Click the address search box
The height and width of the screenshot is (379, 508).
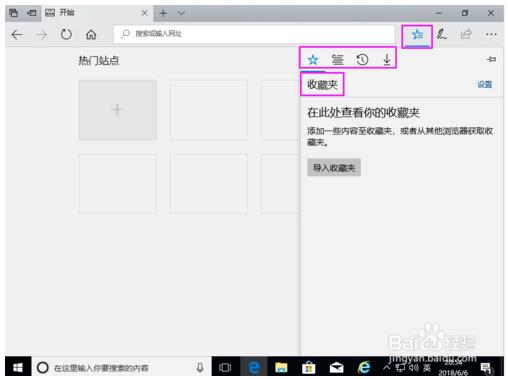coord(254,34)
